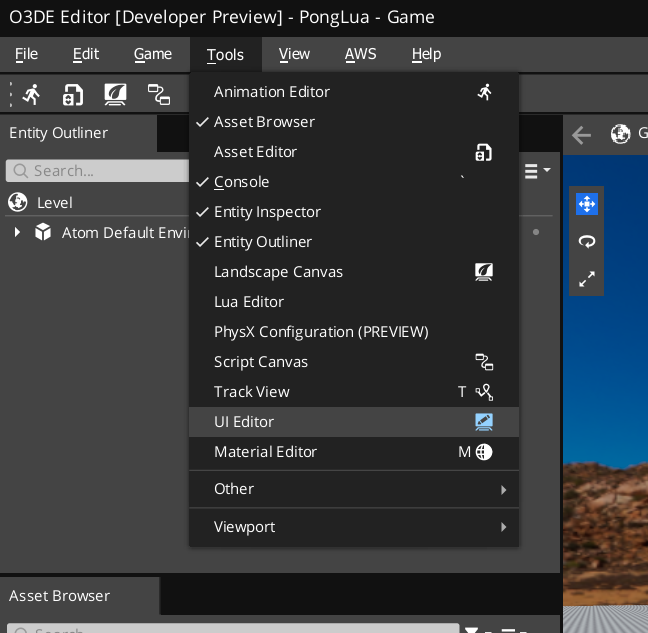Click the UI Editor pencil-screen icon
648x633 pixels.
[484, 422]
